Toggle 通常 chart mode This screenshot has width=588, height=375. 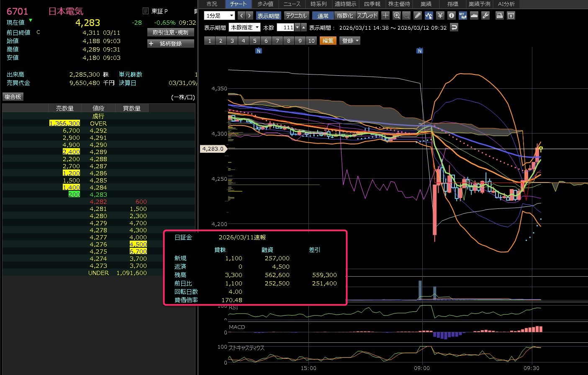tap(323, 15)
